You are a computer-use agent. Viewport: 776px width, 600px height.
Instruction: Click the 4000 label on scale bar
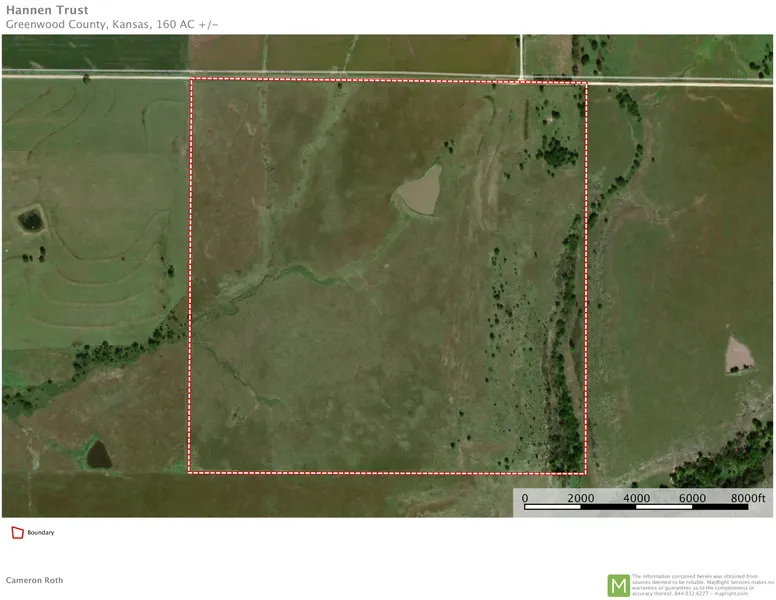point(637,497)
